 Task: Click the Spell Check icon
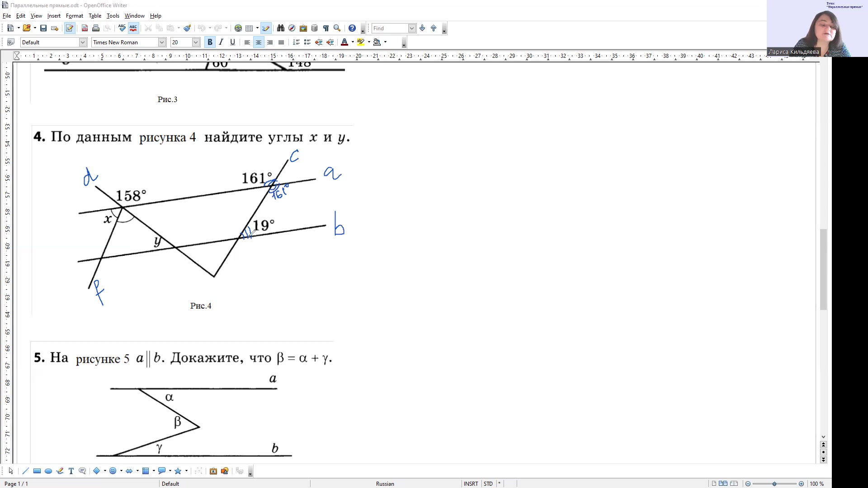(122, 28)
